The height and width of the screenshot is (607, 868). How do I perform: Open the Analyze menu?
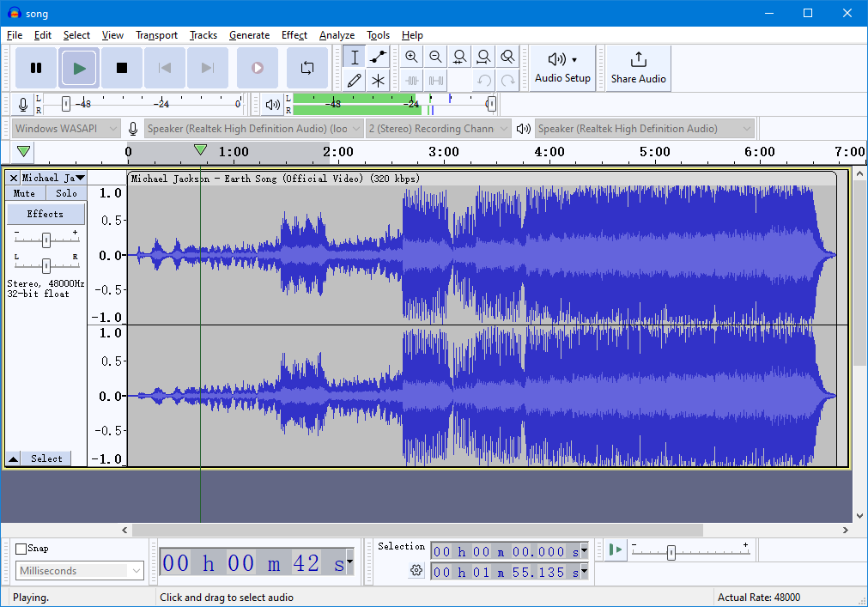coord(337,35)
